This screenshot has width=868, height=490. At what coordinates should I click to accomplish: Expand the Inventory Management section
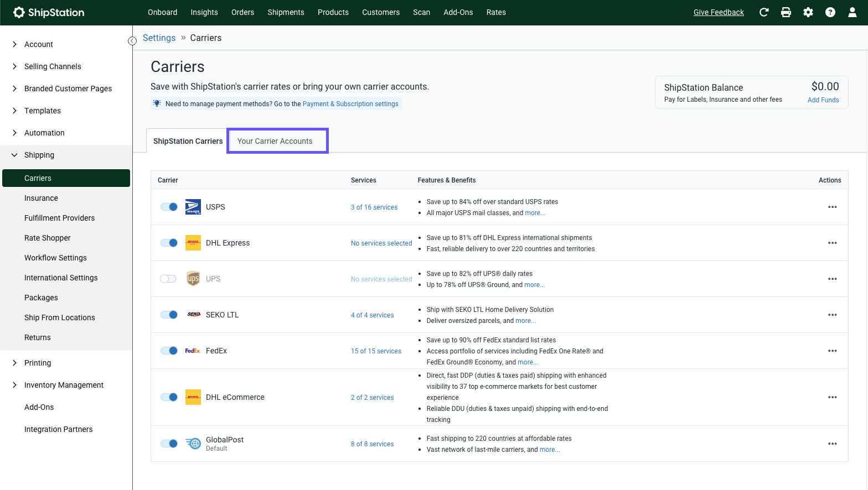(x=15, y=385)
